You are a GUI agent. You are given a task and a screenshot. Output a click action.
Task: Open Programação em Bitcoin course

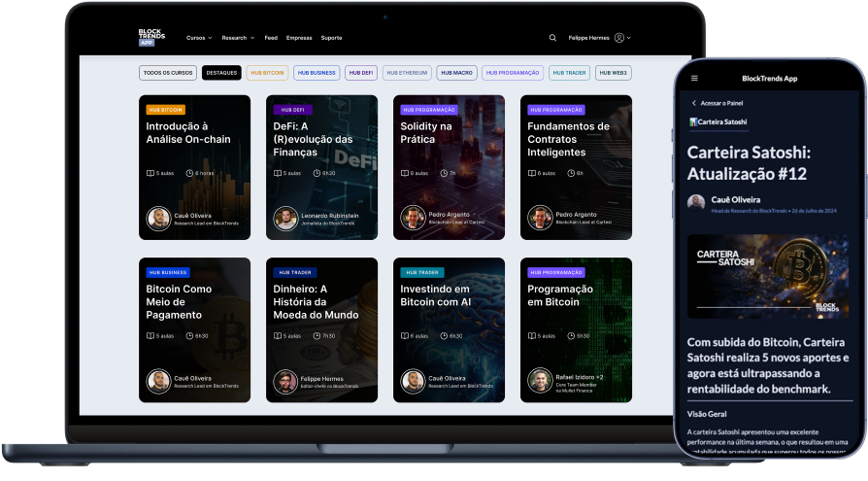pos(576,329)
